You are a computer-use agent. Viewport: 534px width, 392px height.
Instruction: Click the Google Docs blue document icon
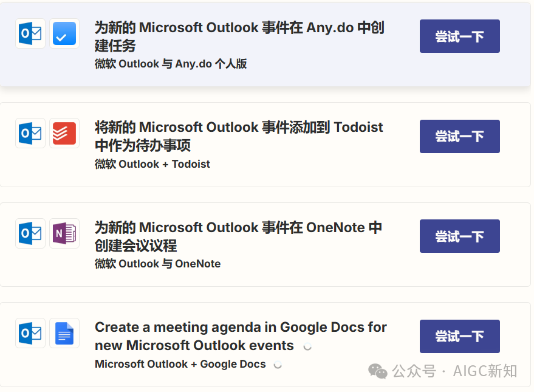tap(64, 333)
